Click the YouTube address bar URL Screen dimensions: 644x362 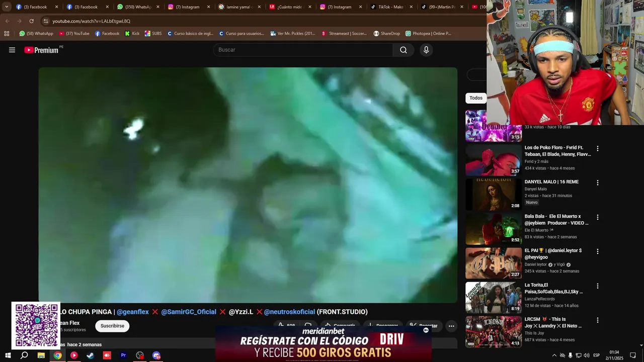(x=92, y=21)
